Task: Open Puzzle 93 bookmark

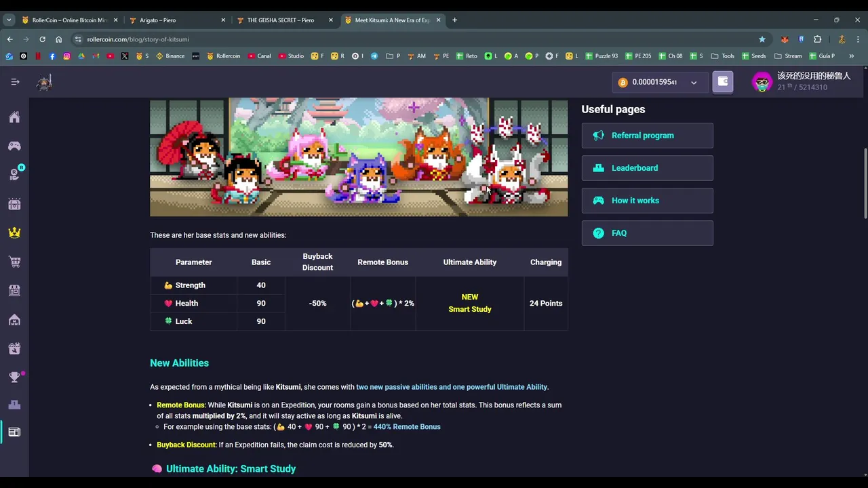Action: coord(601,56)
